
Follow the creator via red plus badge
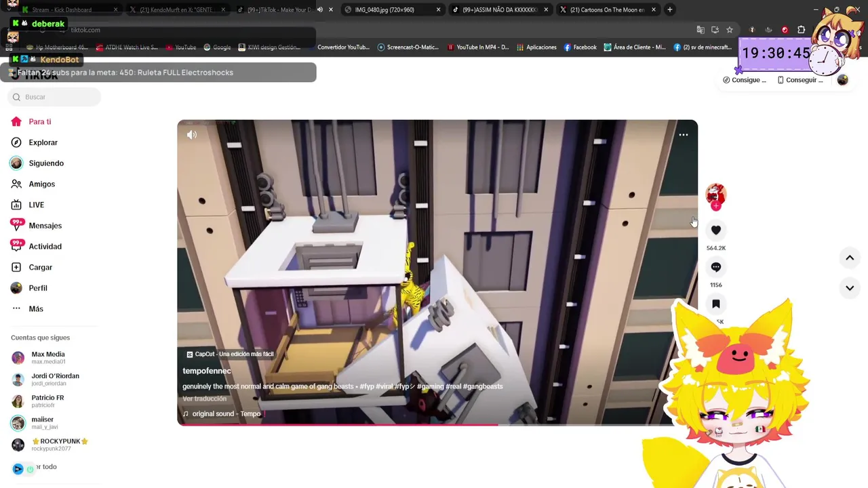click(x=716, y=206)
